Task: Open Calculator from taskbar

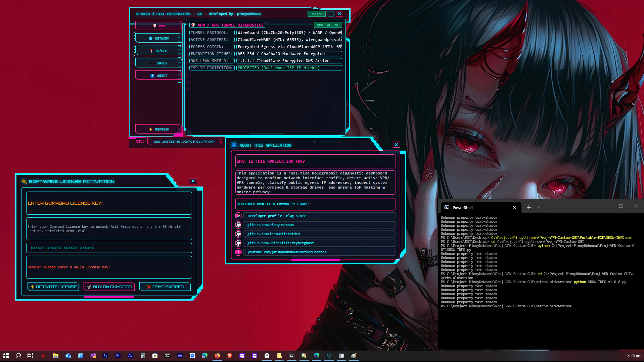Action: [143, 356]
